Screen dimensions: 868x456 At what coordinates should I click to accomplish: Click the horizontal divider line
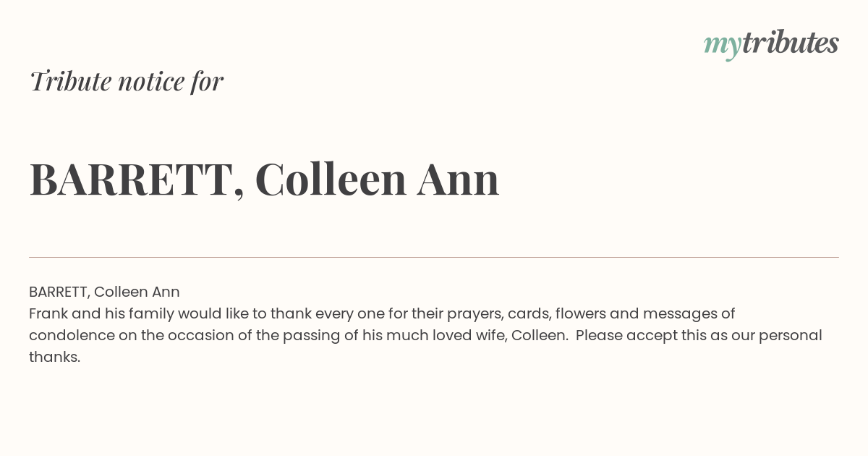(434, 257)
